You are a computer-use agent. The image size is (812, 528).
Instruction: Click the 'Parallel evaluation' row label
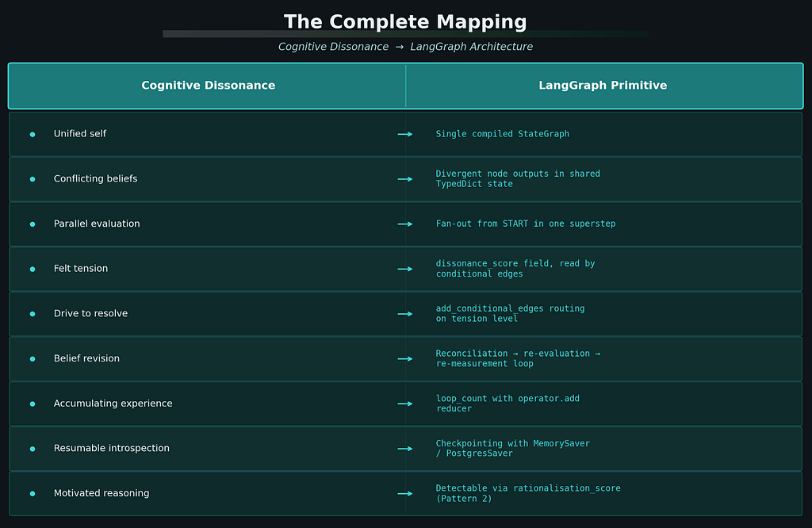coord(97,224)
